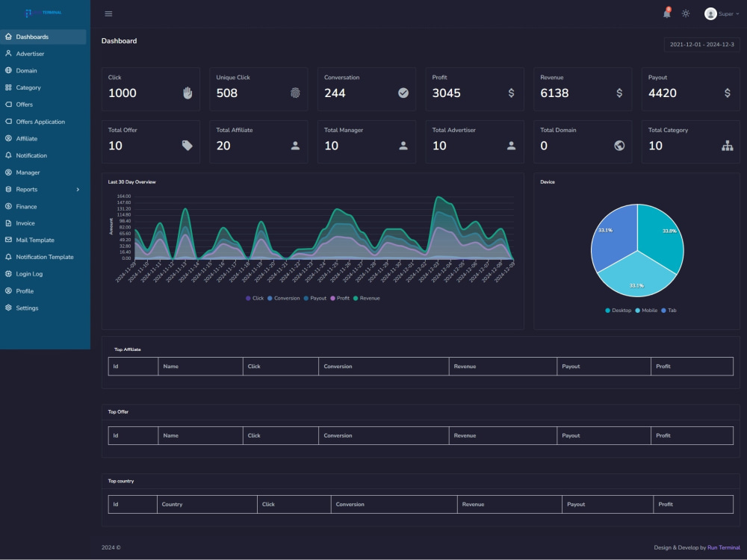Click the dollar icon on Payout card
Screen dimensions: 747x560
coord(728,93)
